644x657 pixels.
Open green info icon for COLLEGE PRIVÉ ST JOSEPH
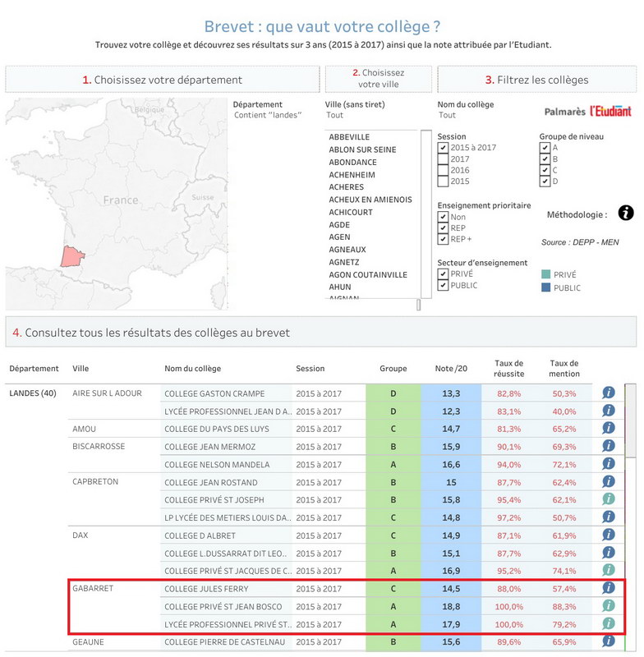(609, 498)
